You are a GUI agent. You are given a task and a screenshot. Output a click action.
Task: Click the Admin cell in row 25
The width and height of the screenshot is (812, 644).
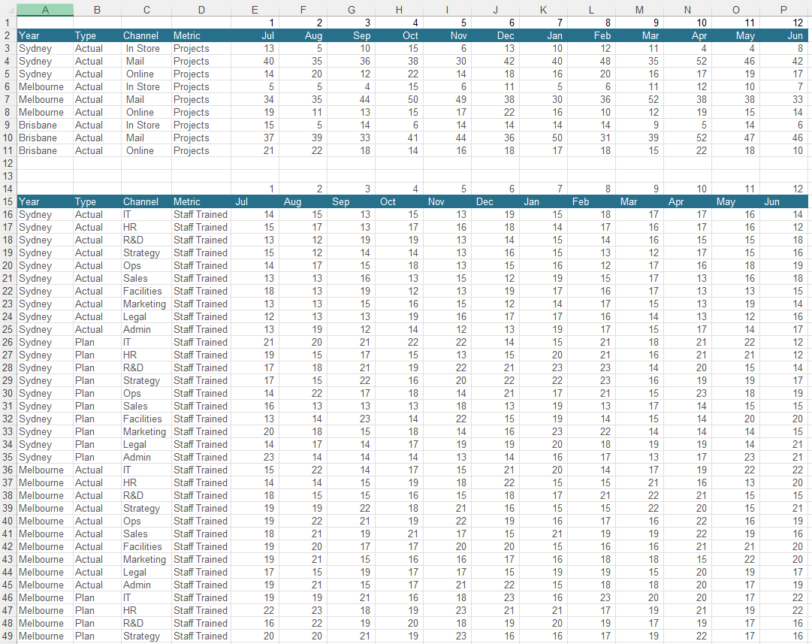coord(146,329)
